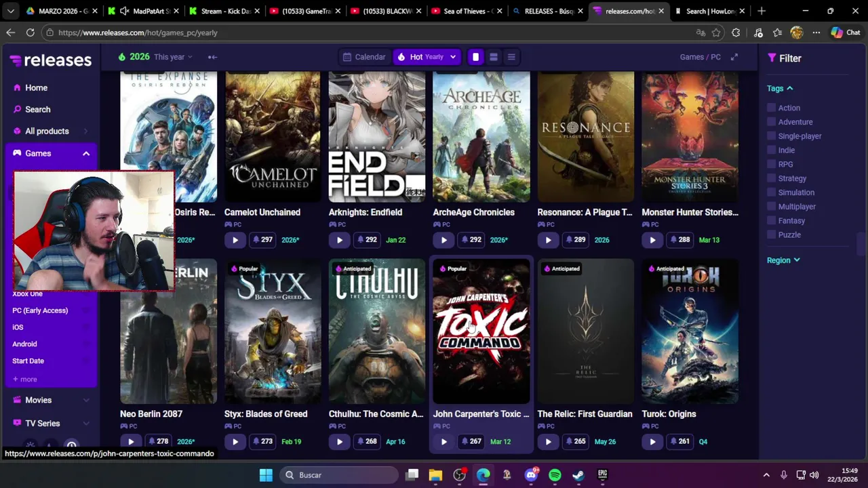Play the Neo Berlin 2087 trailer

pos(130,442)
